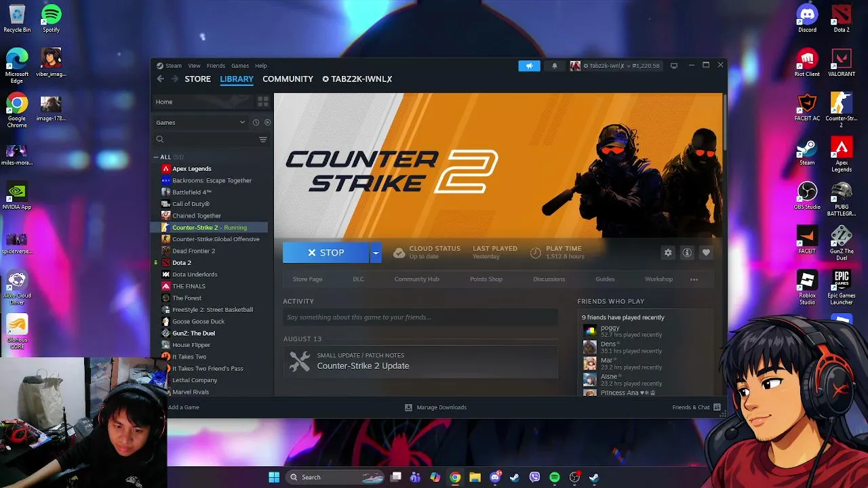Open Spotify from the taskbar
The image size is (868, 488).
click(554, 477)
